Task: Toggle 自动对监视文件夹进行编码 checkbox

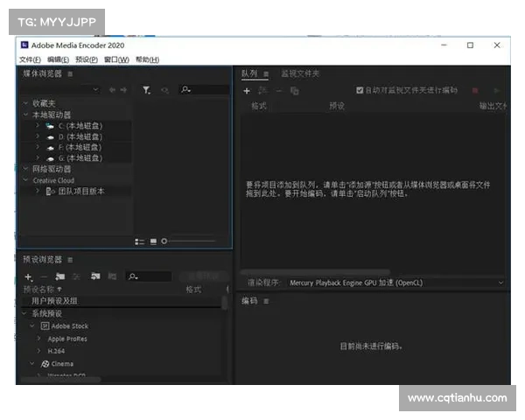Action: (360, 90)
